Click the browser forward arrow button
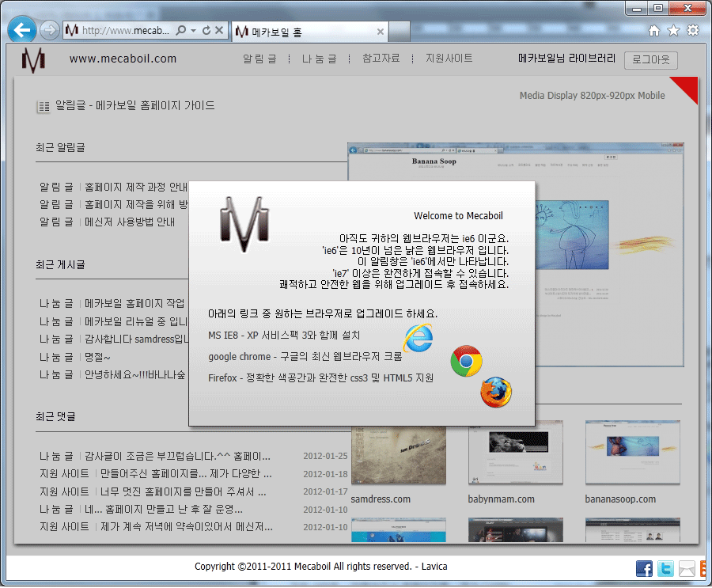 [49, 30]
